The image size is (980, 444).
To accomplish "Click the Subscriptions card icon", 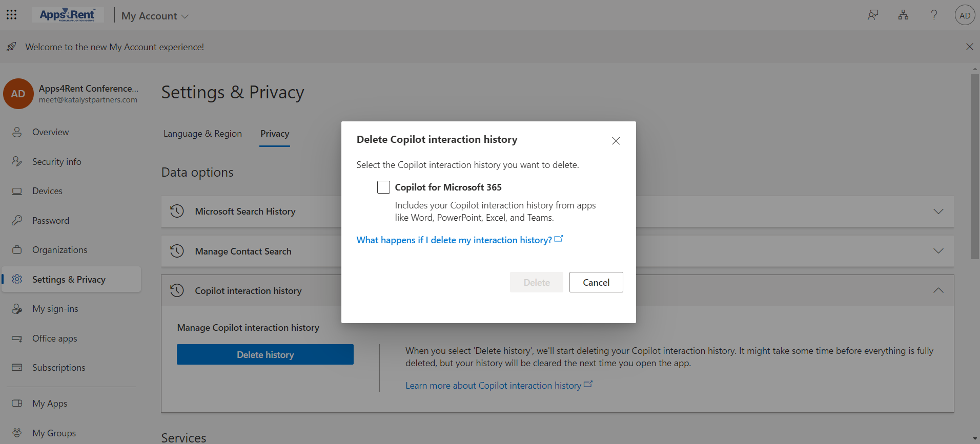I will [x=17, y=367].
